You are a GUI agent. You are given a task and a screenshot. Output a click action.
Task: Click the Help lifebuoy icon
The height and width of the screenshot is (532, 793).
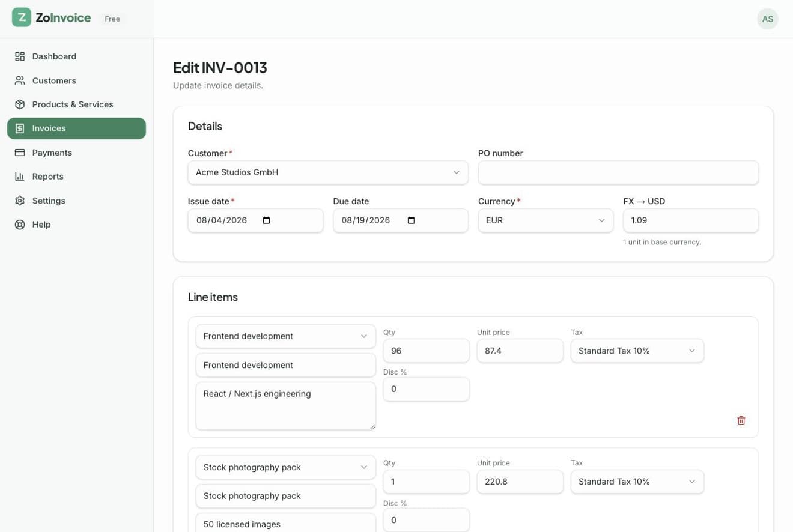coord(20,225)
